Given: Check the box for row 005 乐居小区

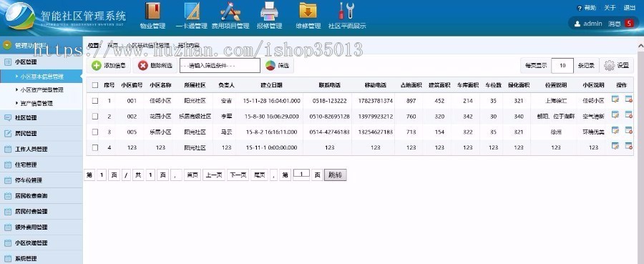Looking at the screenshot, I should pyautogui.click(x=95, y=132).
